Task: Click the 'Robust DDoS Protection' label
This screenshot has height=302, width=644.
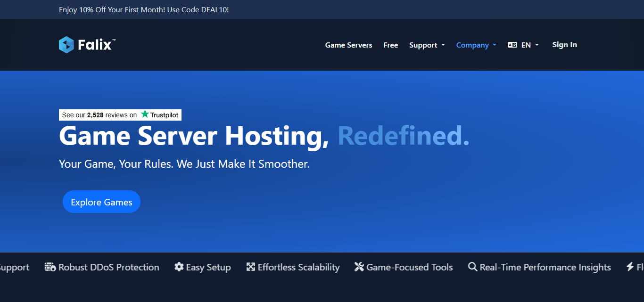Action: [109, 267]
